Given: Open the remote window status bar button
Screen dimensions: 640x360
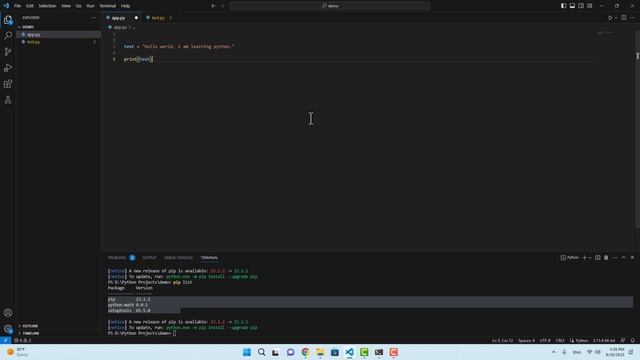Looking at the screenshot, I should tap(5, 340).
